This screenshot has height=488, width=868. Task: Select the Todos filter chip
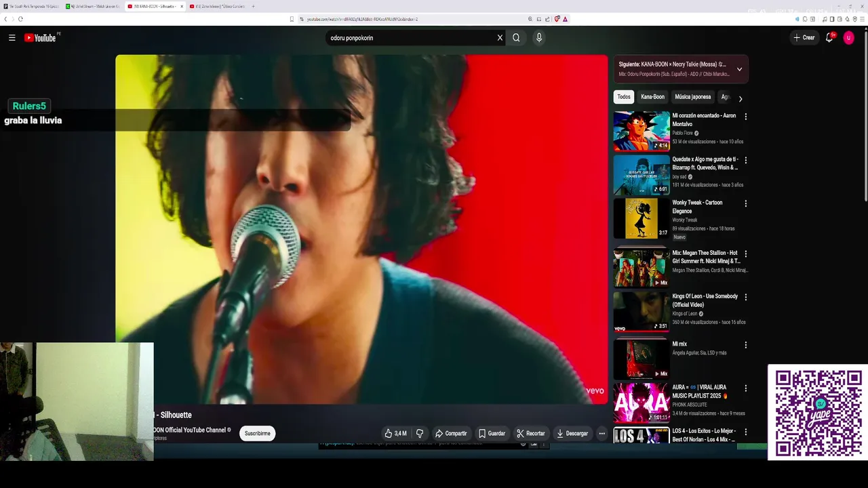(x=624, y=97)
